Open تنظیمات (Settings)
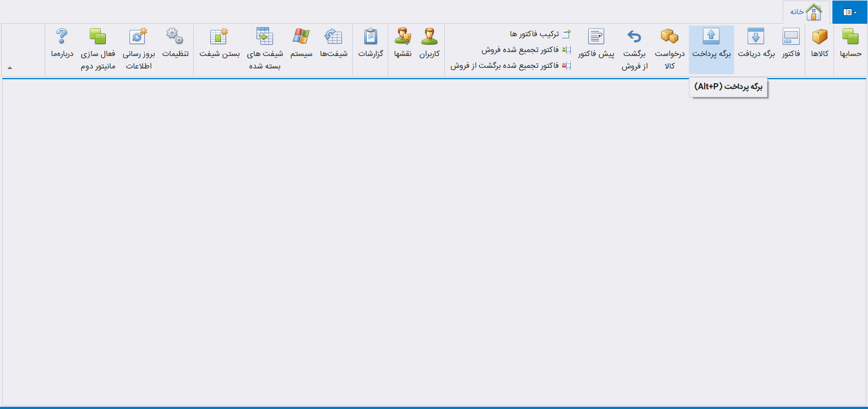The height and width of the screenshot is (409, 868). click(175, 48)
